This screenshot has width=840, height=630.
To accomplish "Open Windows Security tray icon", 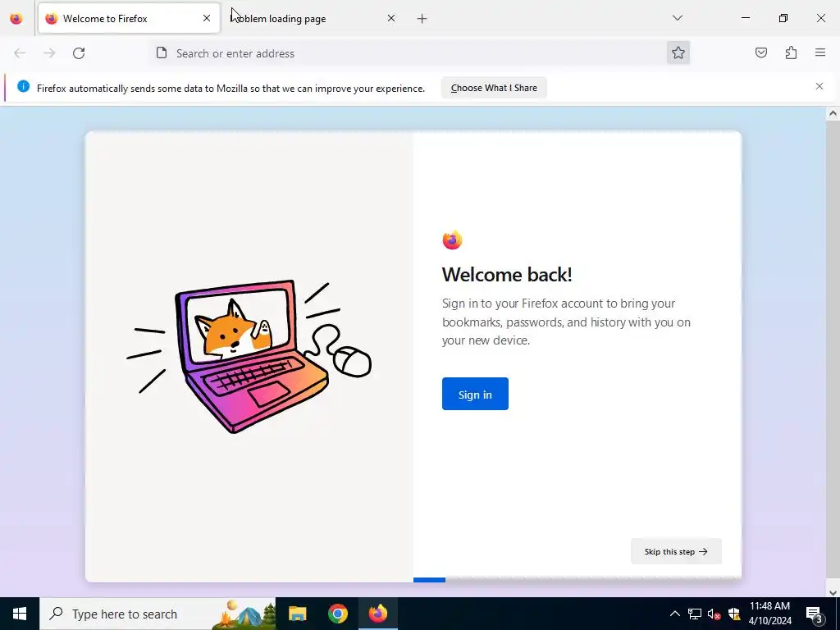I will (734, 614).
